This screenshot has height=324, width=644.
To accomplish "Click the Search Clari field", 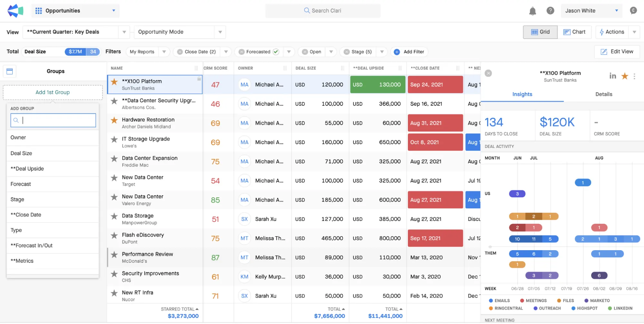I will point(323,11).
